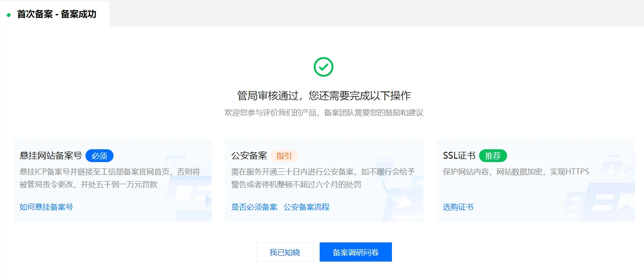Open the 是否必须备案 link

tap(254, 207)
